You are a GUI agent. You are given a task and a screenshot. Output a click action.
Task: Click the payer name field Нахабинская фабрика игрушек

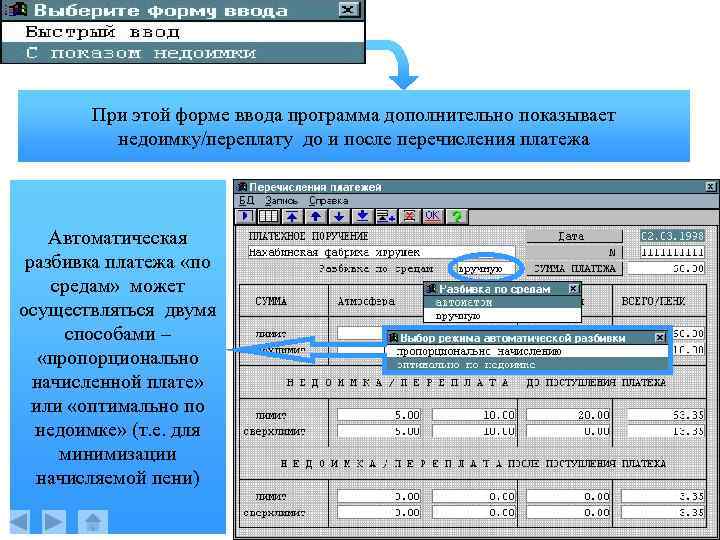point(381,252)
